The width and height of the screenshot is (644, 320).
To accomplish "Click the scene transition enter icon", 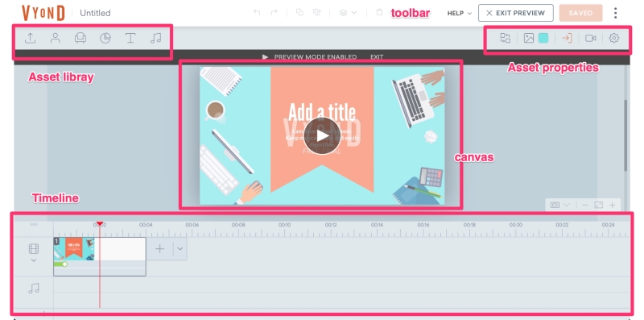I will point(567,38).
